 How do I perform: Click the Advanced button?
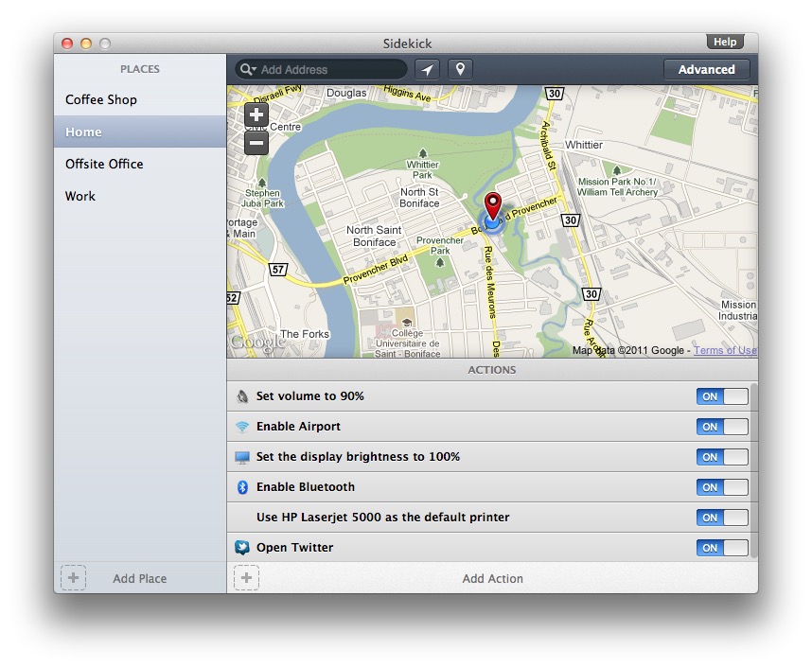coord(706,69)
